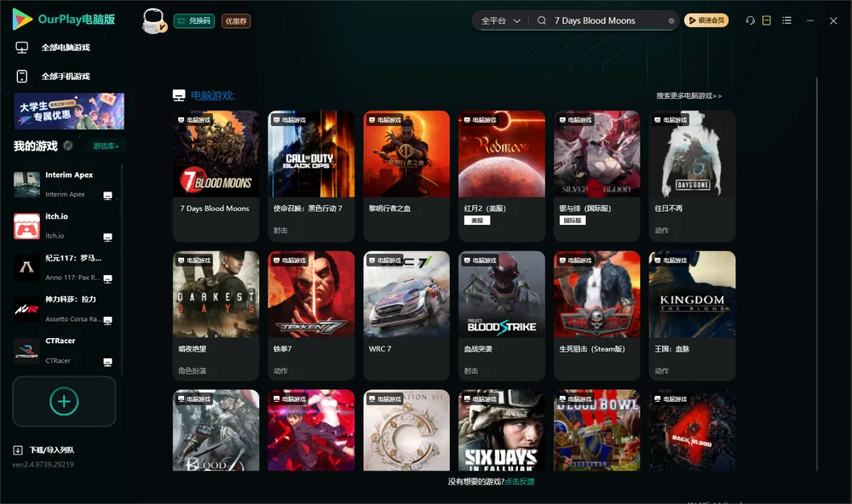Click PC badge icon on Interim Apex row
This screenshot has width=852, height=504.
pyautogui.click(x=107, y=196)
